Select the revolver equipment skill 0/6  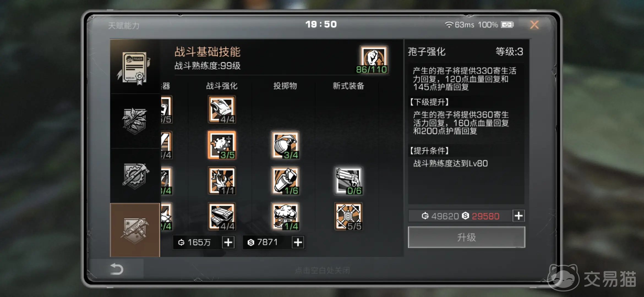[348, 181]
